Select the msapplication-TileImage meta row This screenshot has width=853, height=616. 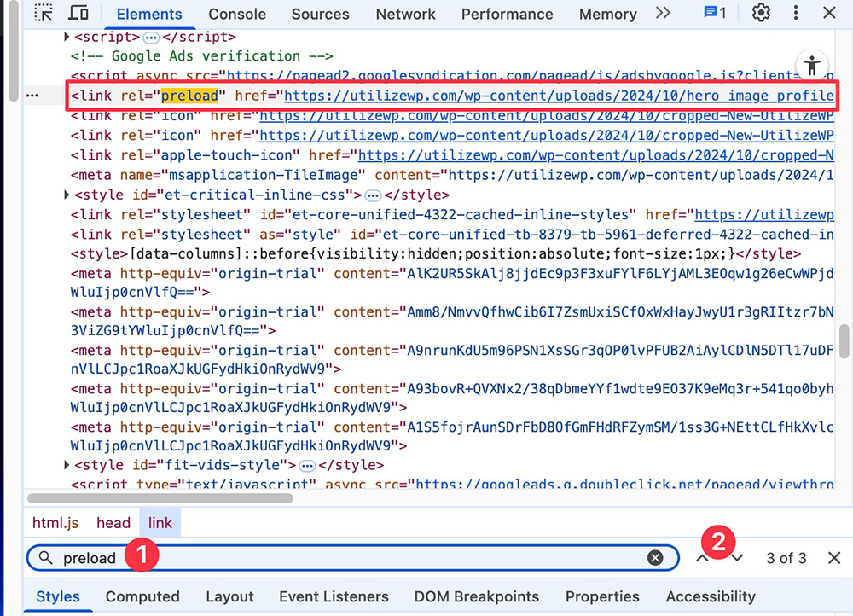pos(452,175)
